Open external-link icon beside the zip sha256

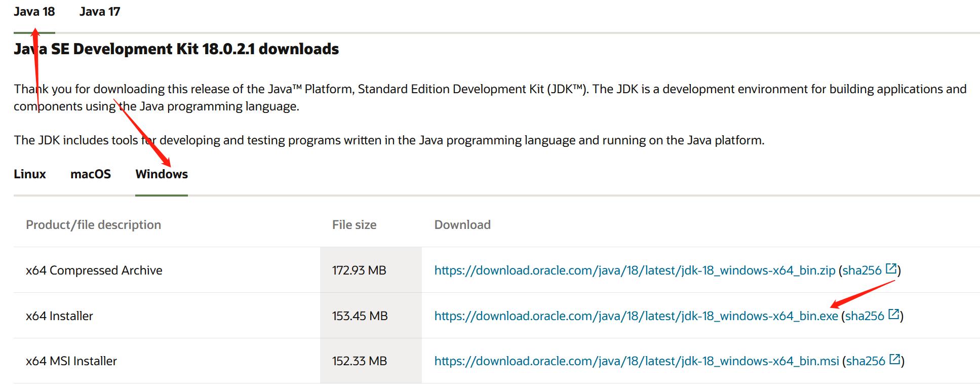(891, 269)
